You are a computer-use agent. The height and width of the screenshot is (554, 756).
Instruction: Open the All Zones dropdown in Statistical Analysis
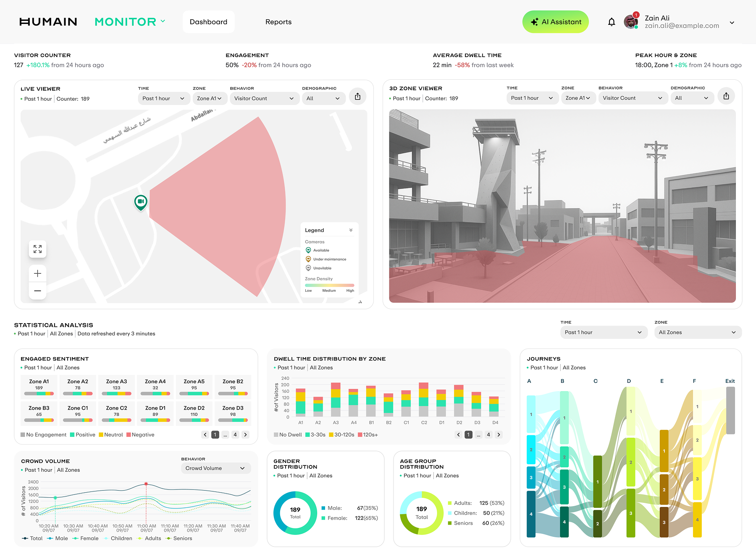(x=697, y=332)
